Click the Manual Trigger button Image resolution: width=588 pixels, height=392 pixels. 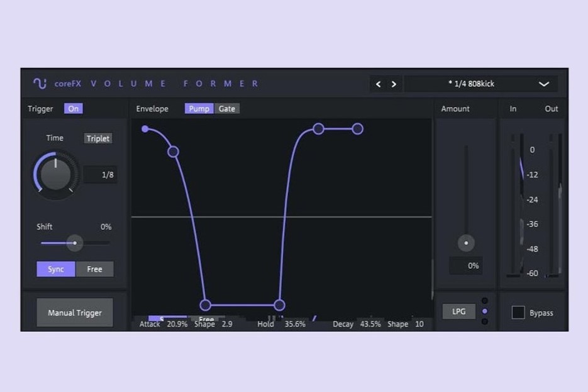pyautogui.click(x=75, y=313)
